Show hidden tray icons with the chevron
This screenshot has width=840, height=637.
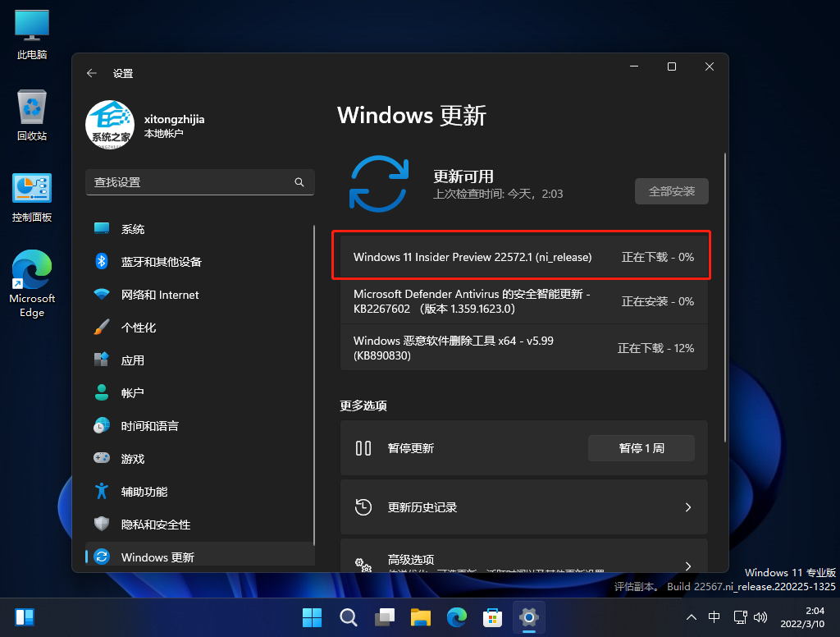point(692,616)
